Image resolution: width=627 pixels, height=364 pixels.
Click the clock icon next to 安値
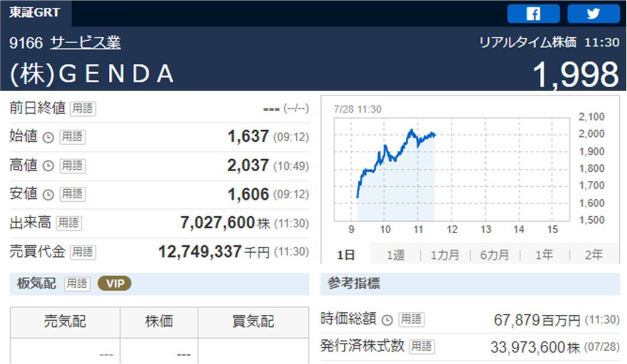click(48, 195)
